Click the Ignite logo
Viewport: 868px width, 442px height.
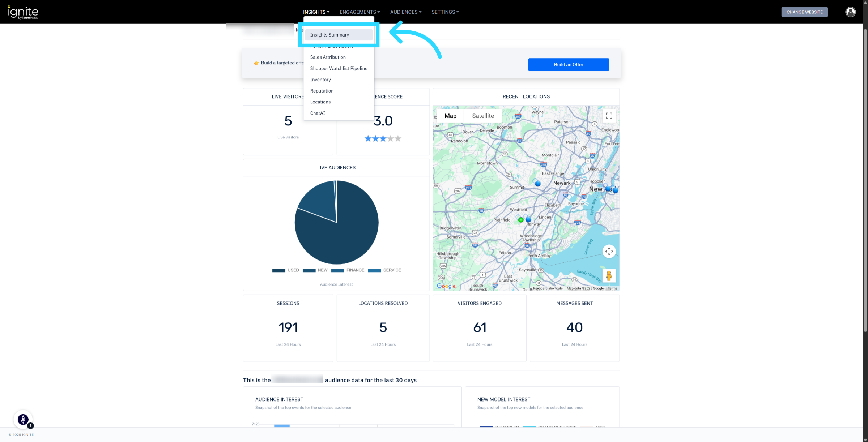[x=23, y=12]
